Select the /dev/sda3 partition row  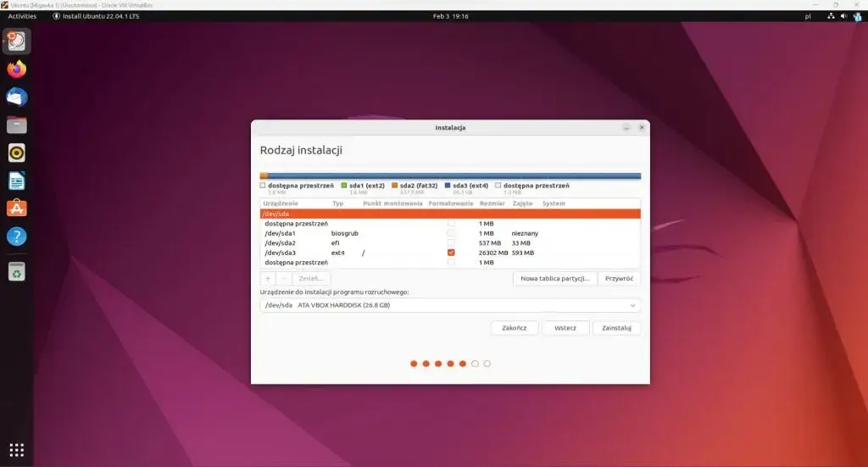pyautogui.click(x=450, y=253)
